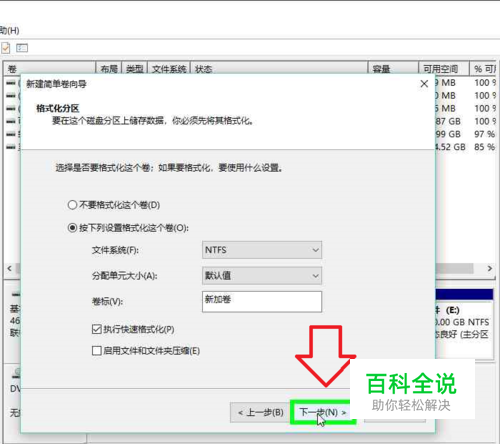Click the 容量 (Capacity) column header

point(393,69)
